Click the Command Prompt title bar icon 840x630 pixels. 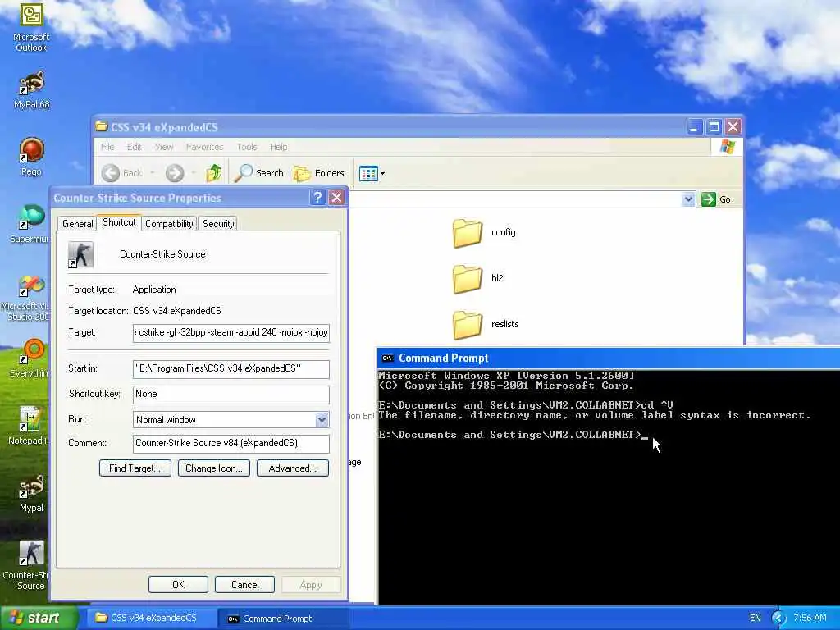click(x=387, y=358)
